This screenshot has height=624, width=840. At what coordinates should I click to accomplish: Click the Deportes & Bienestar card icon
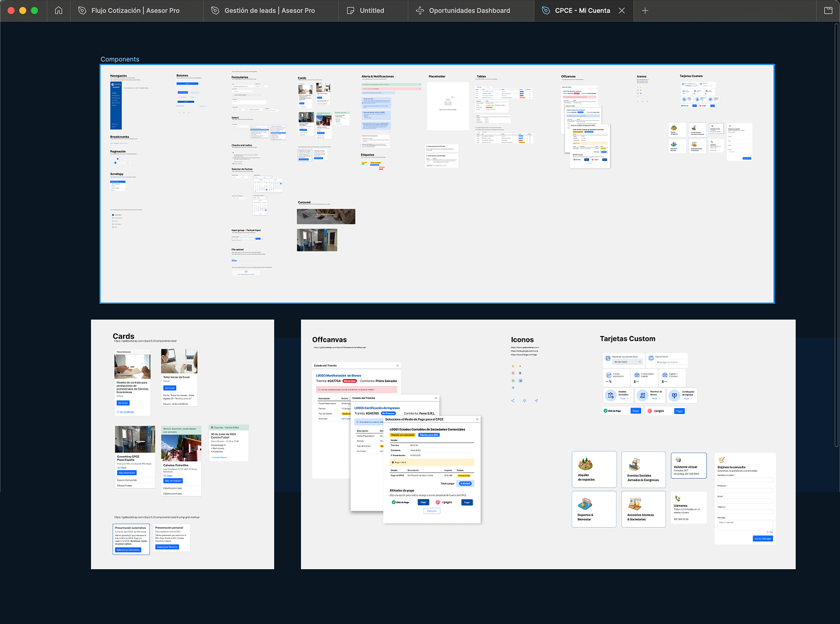[x=585, y=504]
